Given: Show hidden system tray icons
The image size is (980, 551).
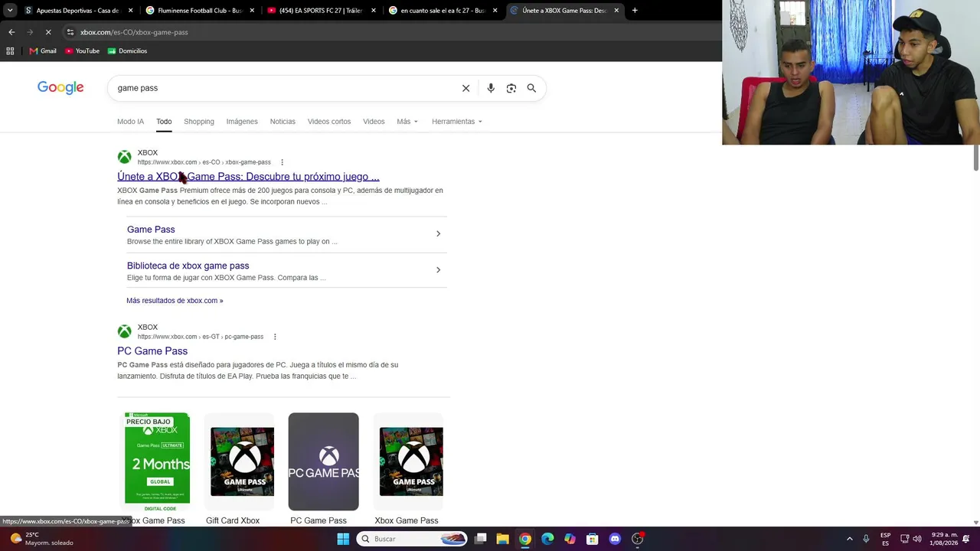Looking at the screenshot, I should coord(849,539).
